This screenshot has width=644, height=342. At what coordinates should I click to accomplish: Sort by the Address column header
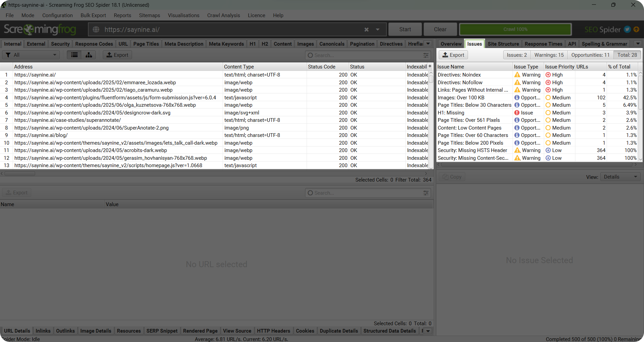coord(118,67)
